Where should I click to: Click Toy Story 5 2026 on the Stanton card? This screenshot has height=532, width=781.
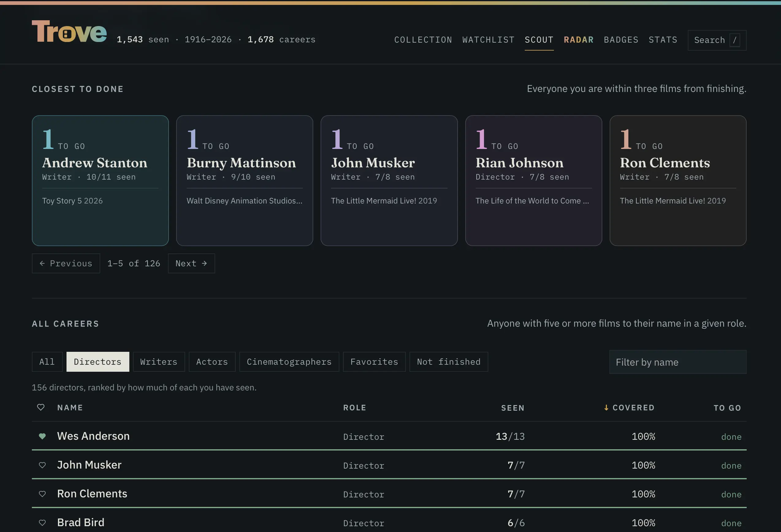tap(72, 201)
